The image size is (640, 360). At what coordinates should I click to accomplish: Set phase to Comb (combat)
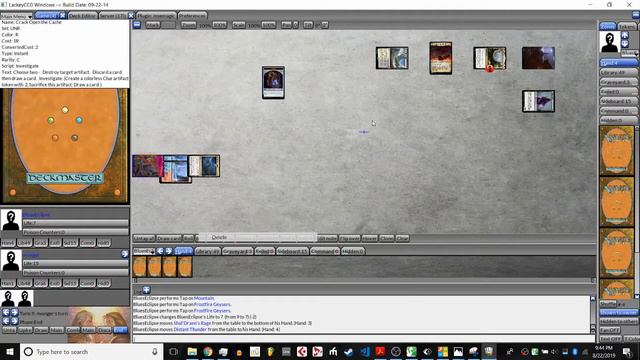(73, 330)
